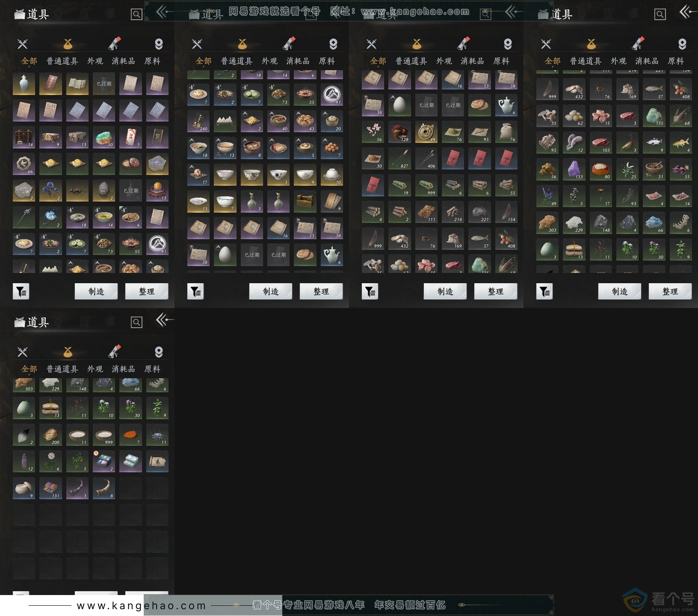This screenshot has height=616, width=698.
Task: Select the wine jar with count 128
Action: click(399, 132)
